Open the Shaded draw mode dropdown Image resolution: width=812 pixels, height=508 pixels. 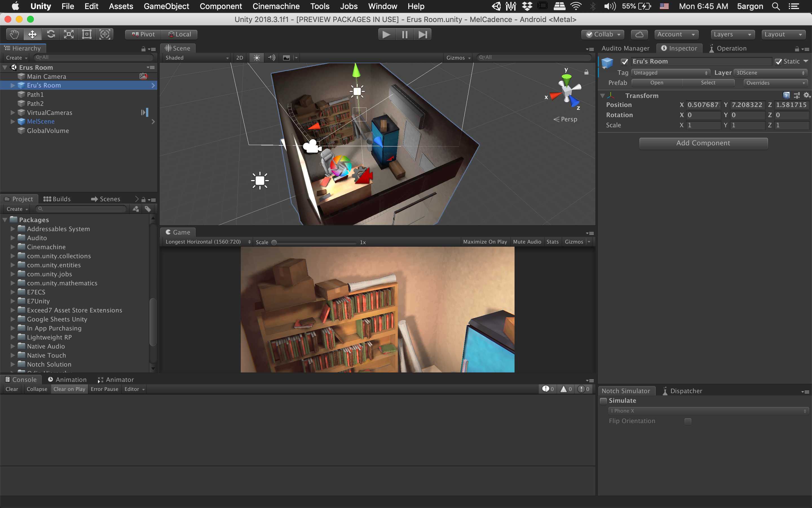pos(197,58)
